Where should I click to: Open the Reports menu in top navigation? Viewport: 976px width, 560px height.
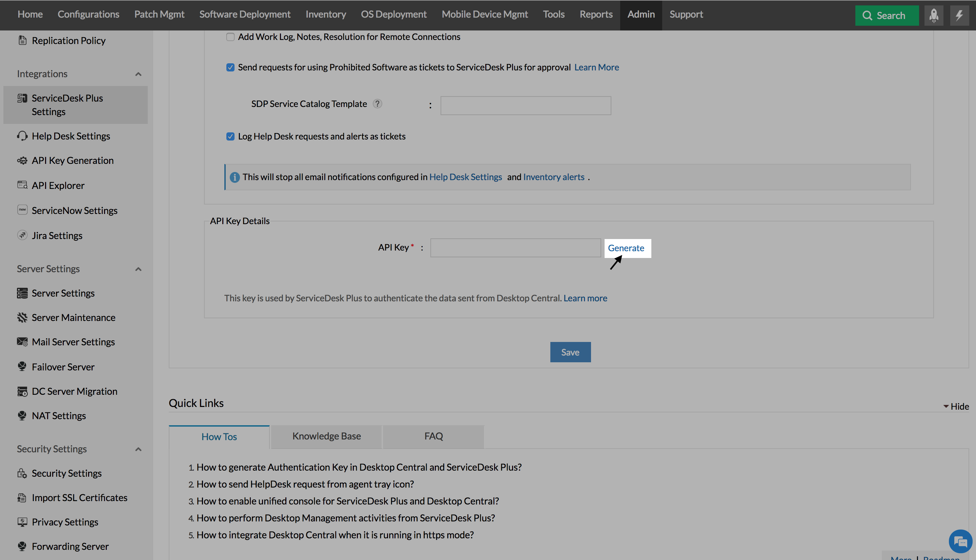(x=596, y=15)
